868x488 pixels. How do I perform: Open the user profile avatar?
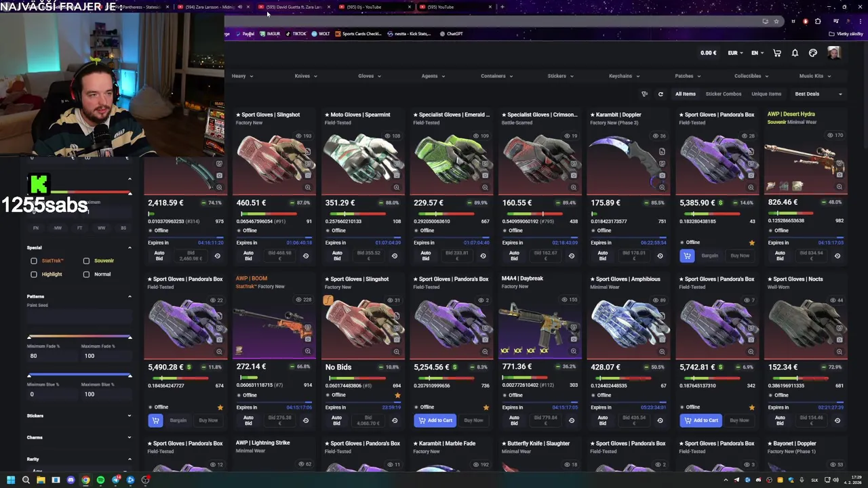pyautogui.click(x=833, y=53)
